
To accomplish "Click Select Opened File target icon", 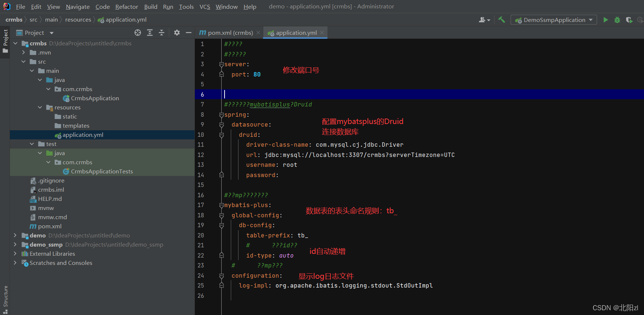I will [138, 33].
